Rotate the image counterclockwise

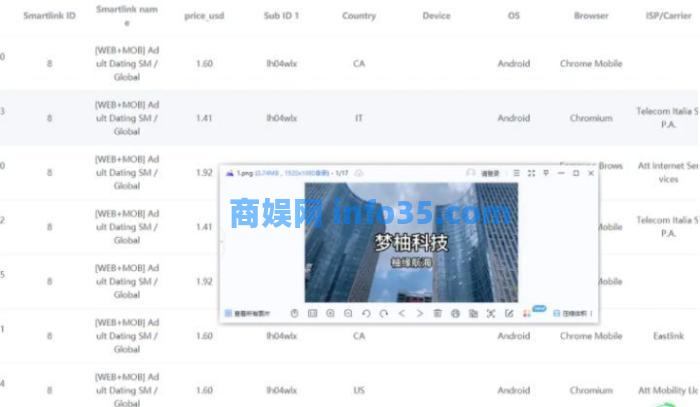366,314
